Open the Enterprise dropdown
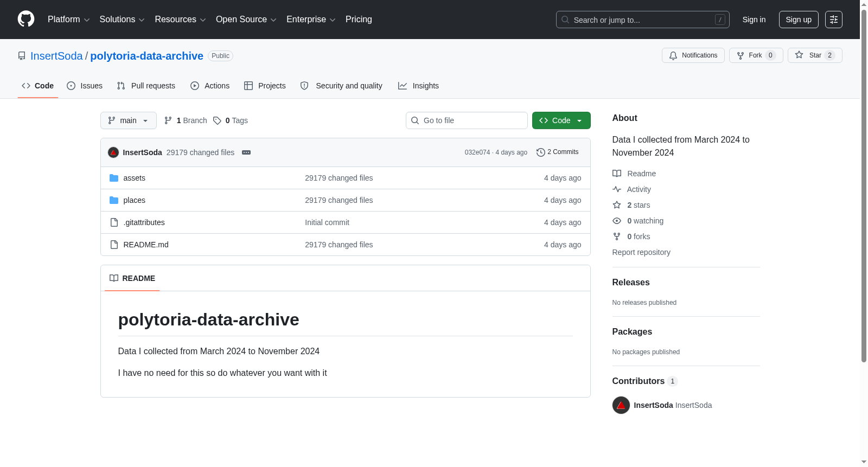The width and height of the screenshot is (868, 467). [x=311, y=19]
